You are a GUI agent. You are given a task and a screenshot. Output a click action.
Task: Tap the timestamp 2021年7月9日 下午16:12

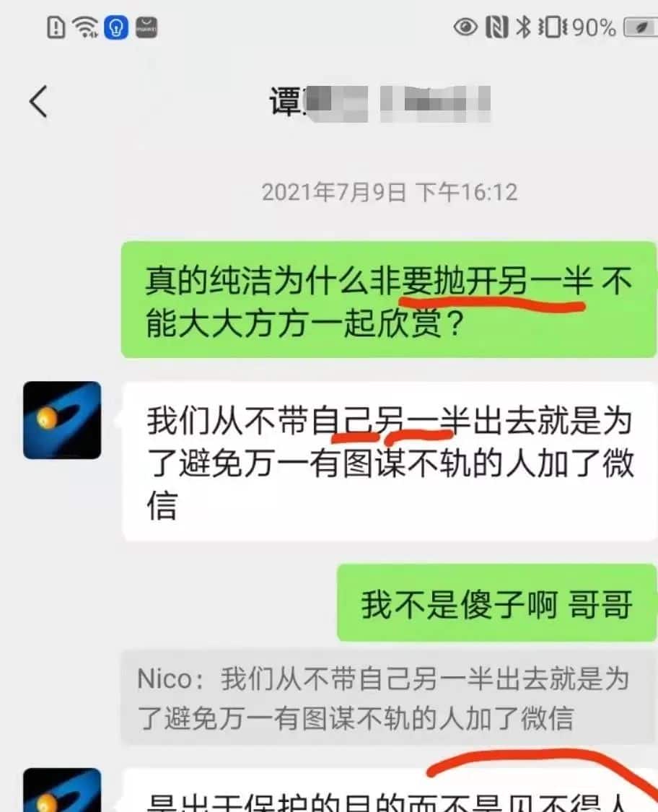[x=390, y=193]
